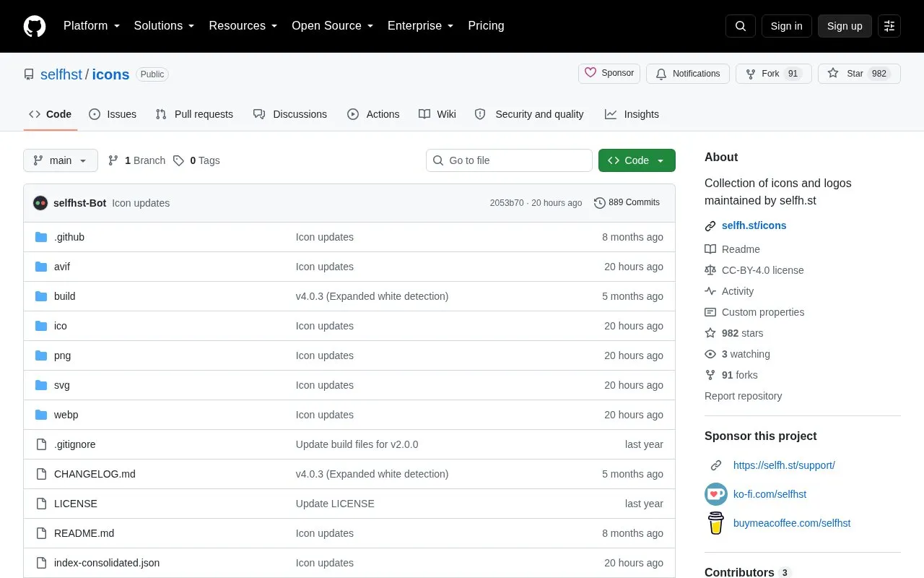Star the selfhst/icons repository
This screenshot has height=578, width=924.
[859, 74]
